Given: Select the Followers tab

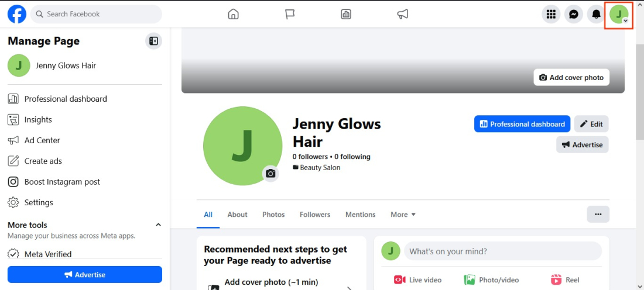Looking at the screenshot, I should tap(315, 215).
